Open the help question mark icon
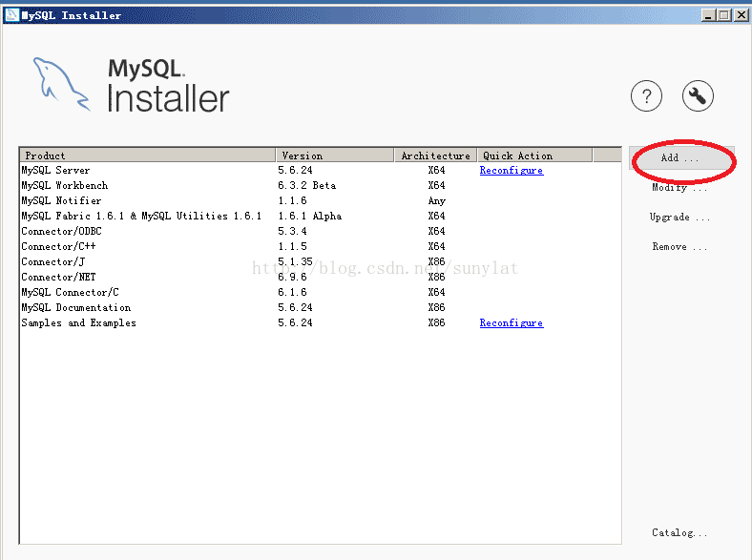 646,96
